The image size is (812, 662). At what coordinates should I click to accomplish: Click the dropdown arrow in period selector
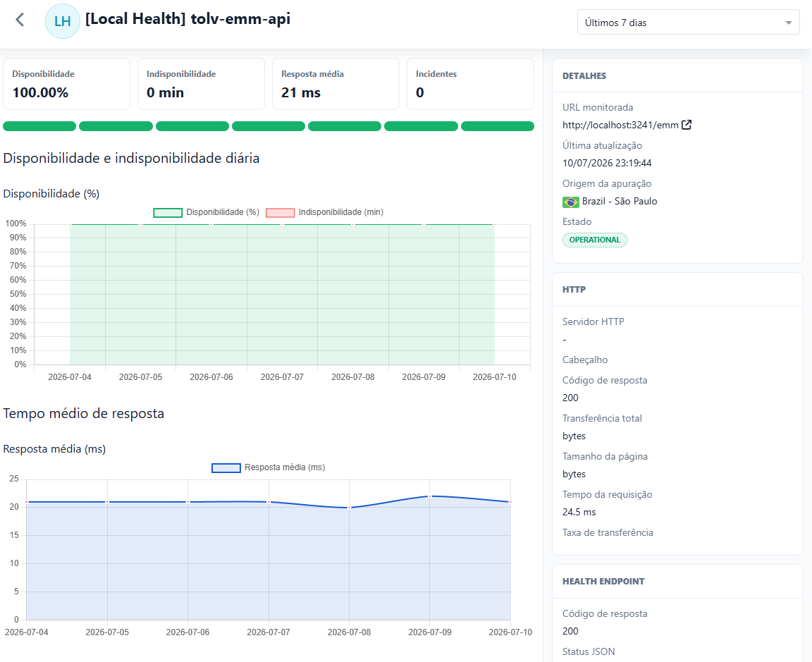[788, 23]
